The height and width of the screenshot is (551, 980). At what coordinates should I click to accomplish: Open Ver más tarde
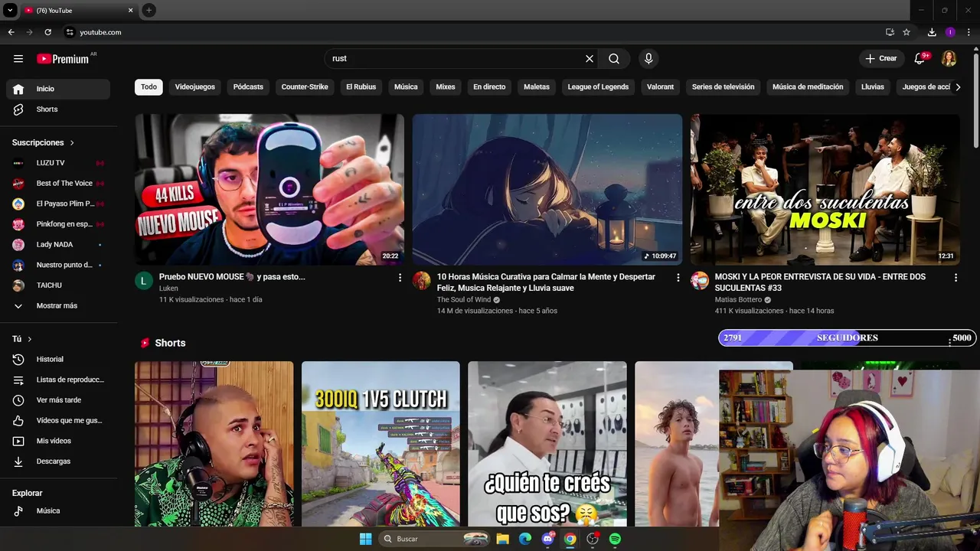(x=58, y=400)
